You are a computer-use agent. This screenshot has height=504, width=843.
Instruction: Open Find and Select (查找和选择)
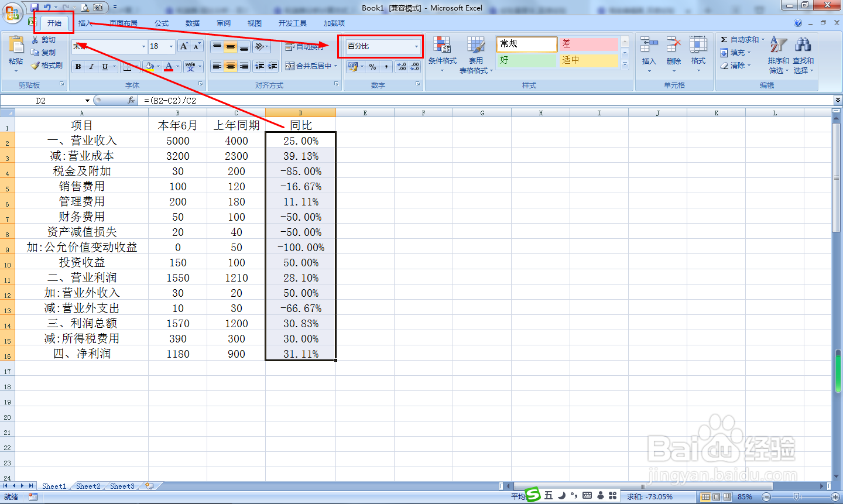803,54
